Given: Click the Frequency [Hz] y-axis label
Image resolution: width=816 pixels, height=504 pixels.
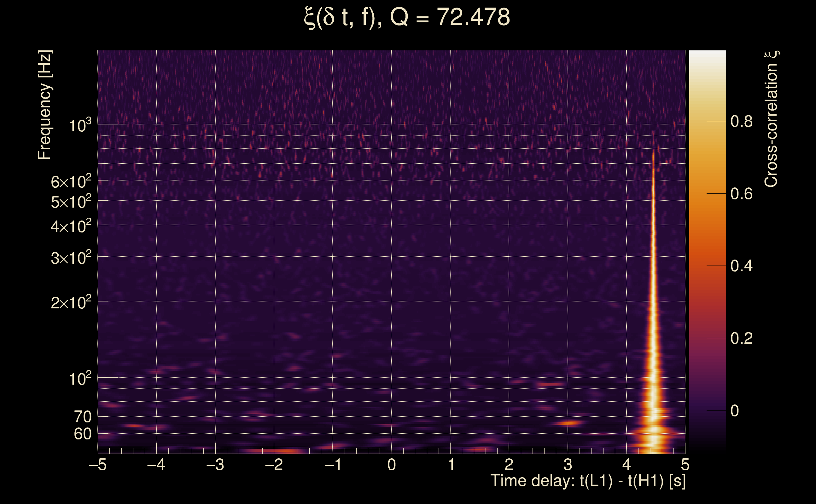Looking at the screenshot, I should tap(44, 105).
